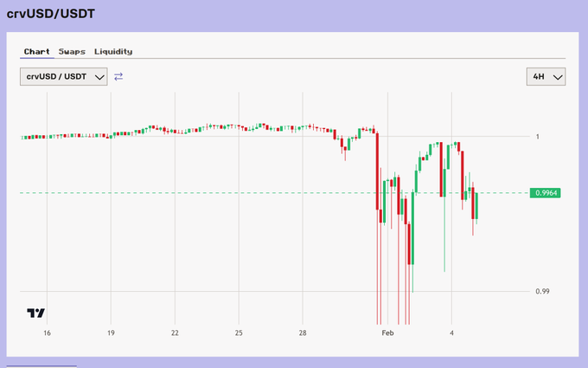The height and width of the screenshot is (368, 588).
Task: Click the 0.99 price axis label
Action: coord(542,292)
